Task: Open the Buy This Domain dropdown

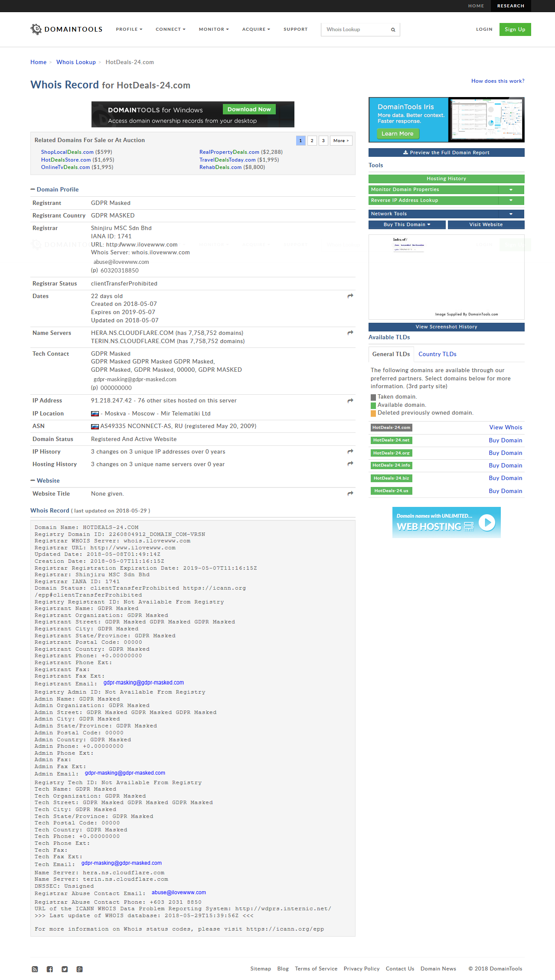Action: [407, 224]
